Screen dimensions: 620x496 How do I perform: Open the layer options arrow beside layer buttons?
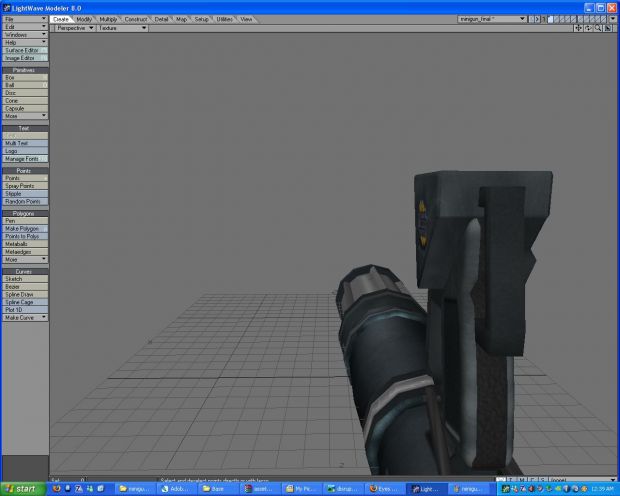pyautogui.click(x=612, y=19)
